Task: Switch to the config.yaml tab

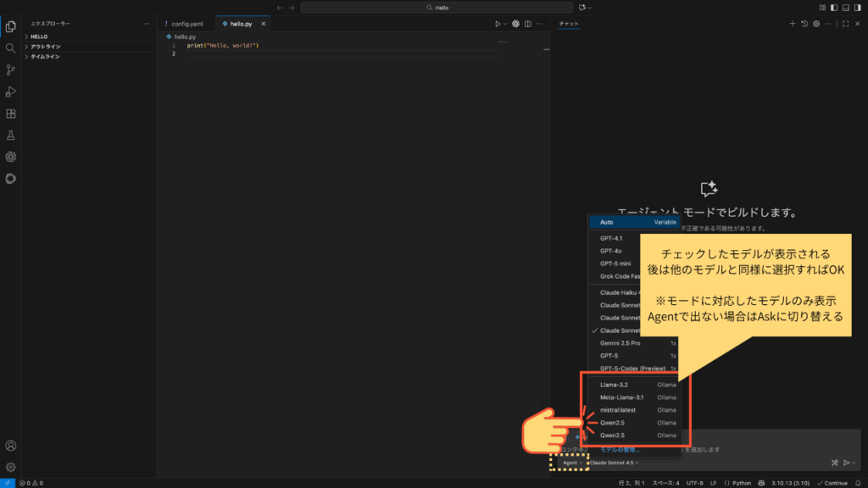Action: tap(186, 24)
